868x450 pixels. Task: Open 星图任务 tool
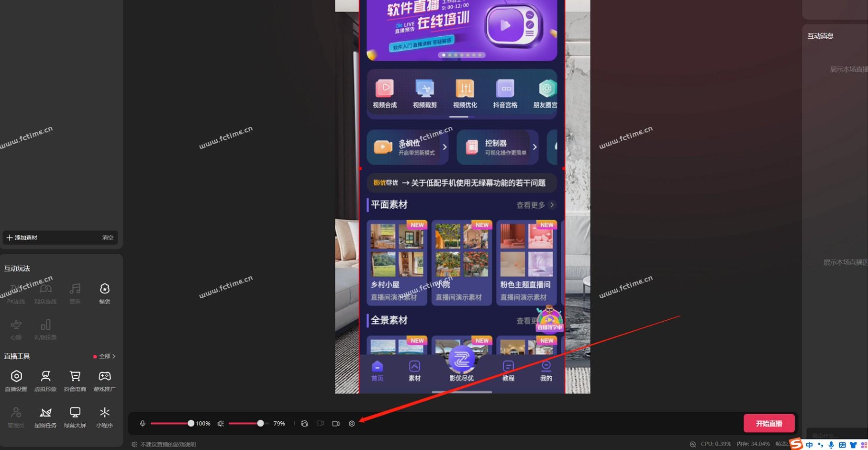[x=45, y=417]
